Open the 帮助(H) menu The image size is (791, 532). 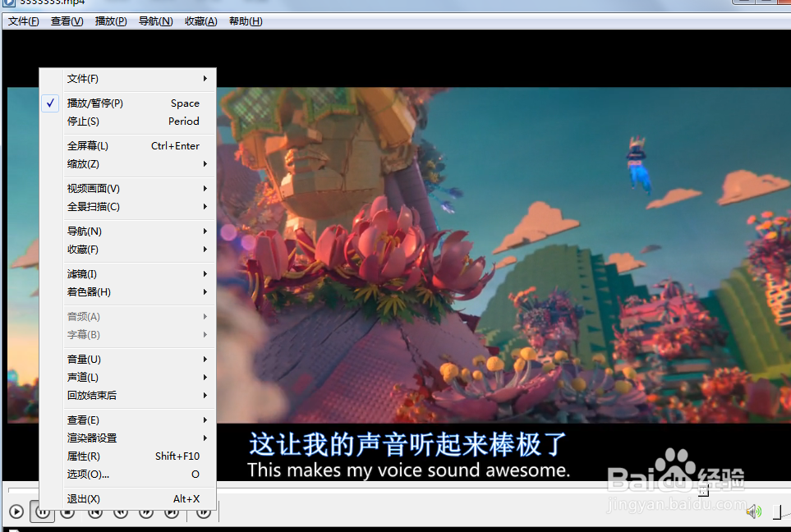245,21
